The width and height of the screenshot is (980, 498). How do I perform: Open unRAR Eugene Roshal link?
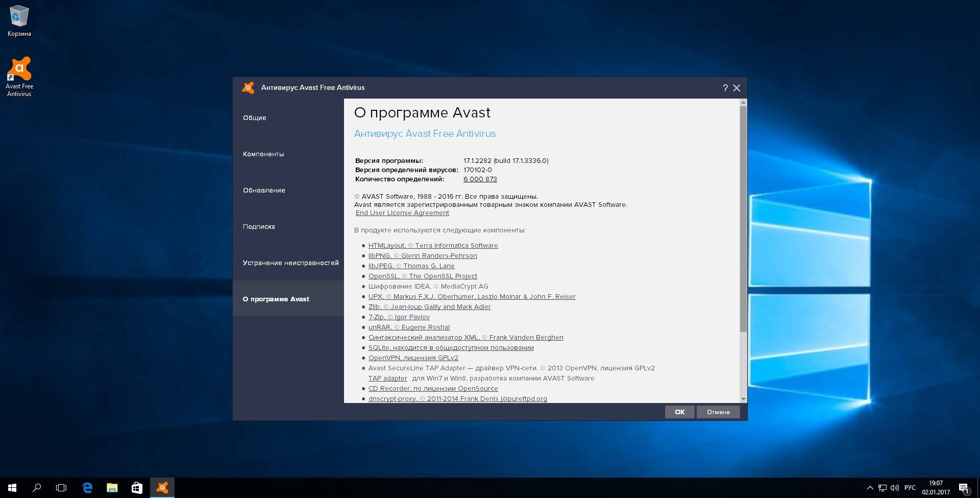tap(409, 327)
